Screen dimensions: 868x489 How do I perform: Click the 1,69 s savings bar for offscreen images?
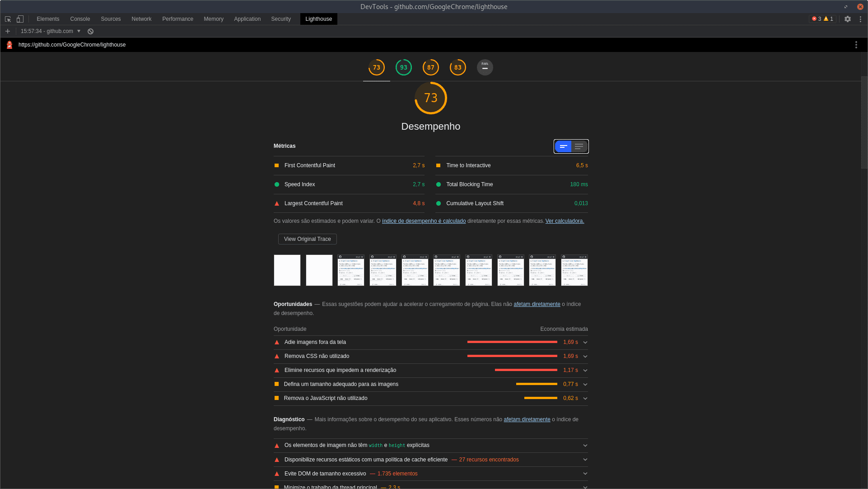tap(512, 342)
